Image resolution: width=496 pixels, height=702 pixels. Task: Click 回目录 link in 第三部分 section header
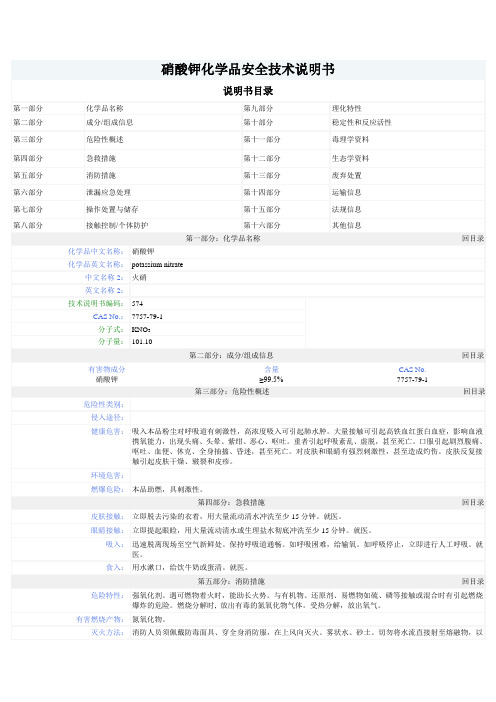pyautogui.click(x=474, y=392)
